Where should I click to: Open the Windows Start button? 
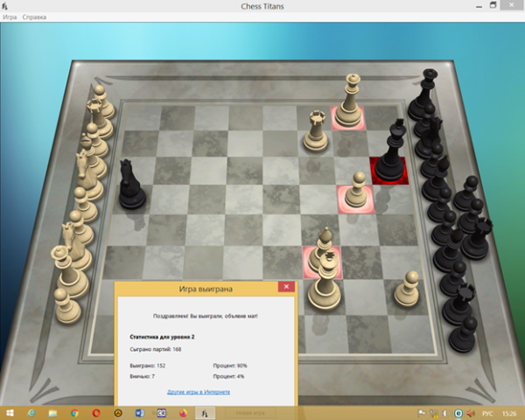point(10,411)
